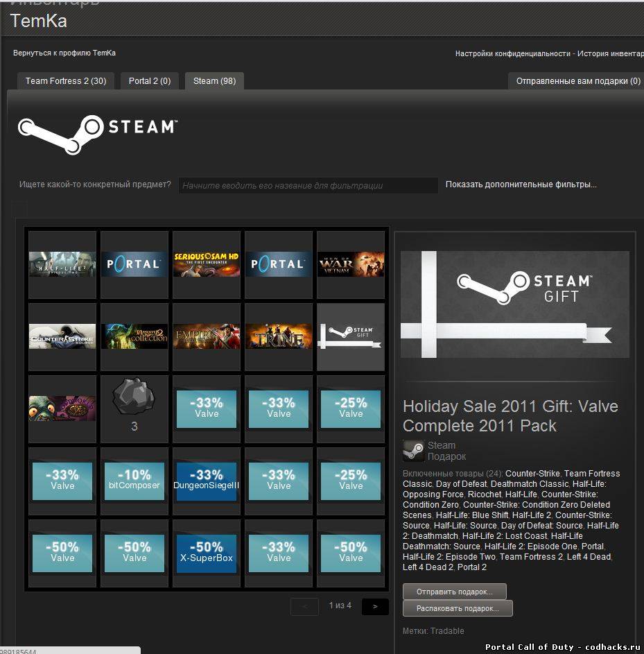644x654 pixels.
Task: Click the large Steam Gift preview image
Action: tap(515, 304)
